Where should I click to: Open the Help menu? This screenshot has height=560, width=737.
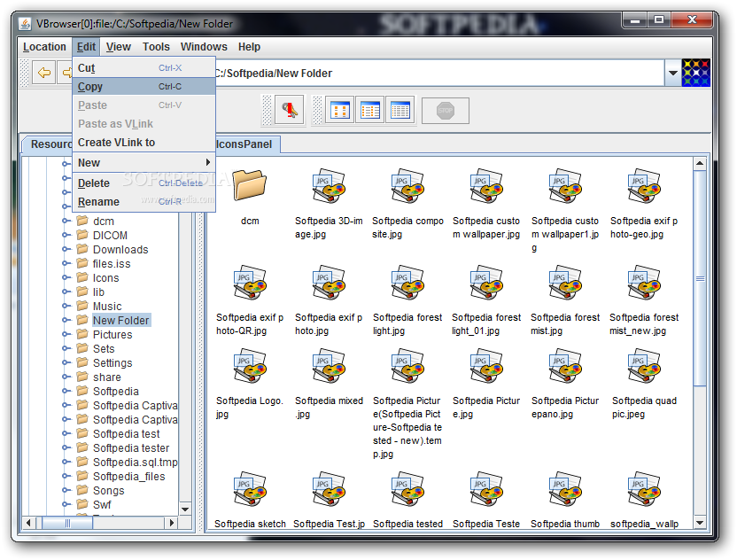click(x=249, y=47)
